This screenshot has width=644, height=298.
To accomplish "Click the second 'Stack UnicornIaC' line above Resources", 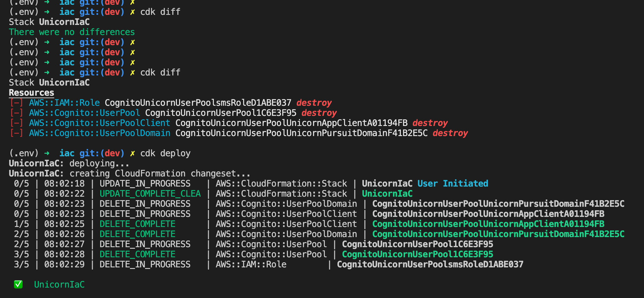I will coord(49,83).
